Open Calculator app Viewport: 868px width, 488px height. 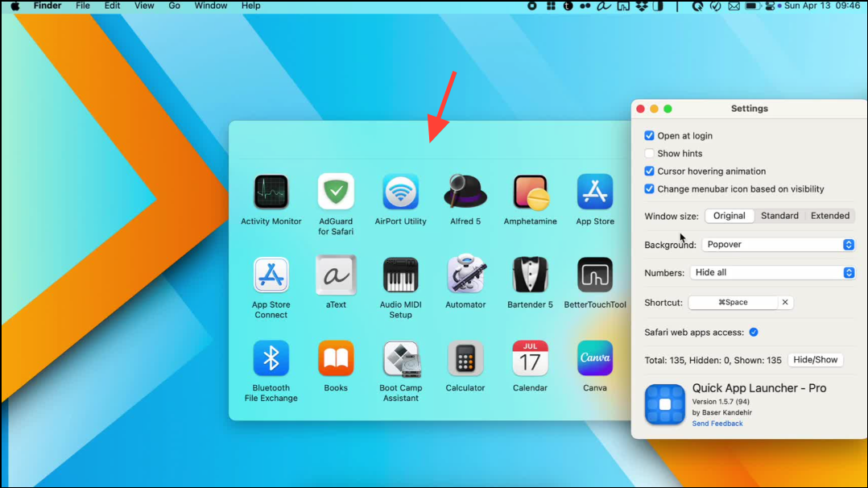[465, 358]
